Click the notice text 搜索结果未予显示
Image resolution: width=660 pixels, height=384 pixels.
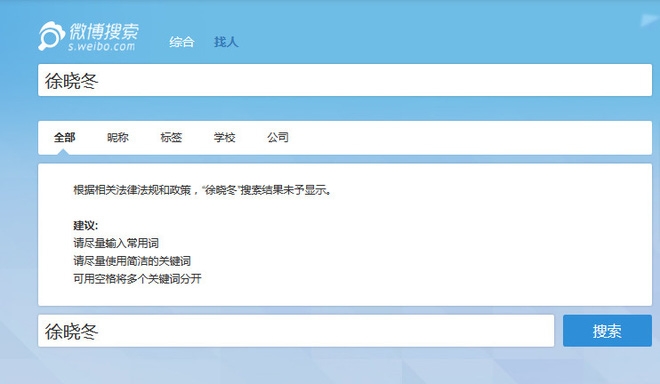coord(286,190)
